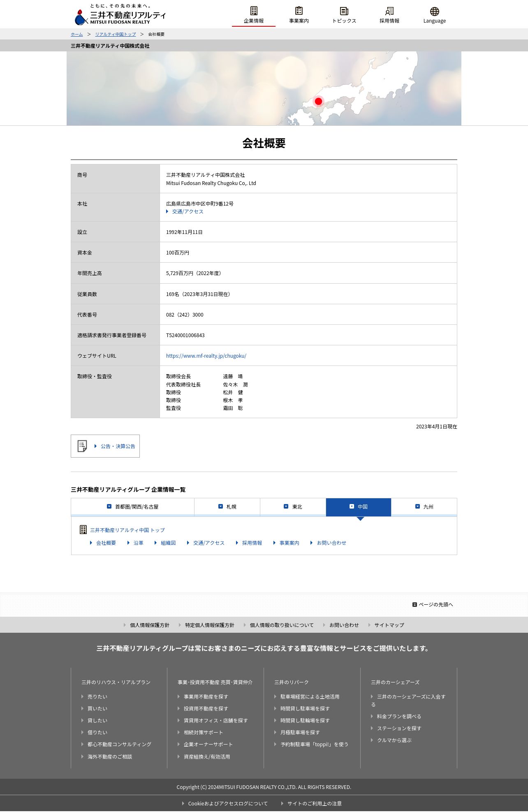The image size is (528, 812).
Task: Open the 公告・決算公告 button
Action: 105,446
